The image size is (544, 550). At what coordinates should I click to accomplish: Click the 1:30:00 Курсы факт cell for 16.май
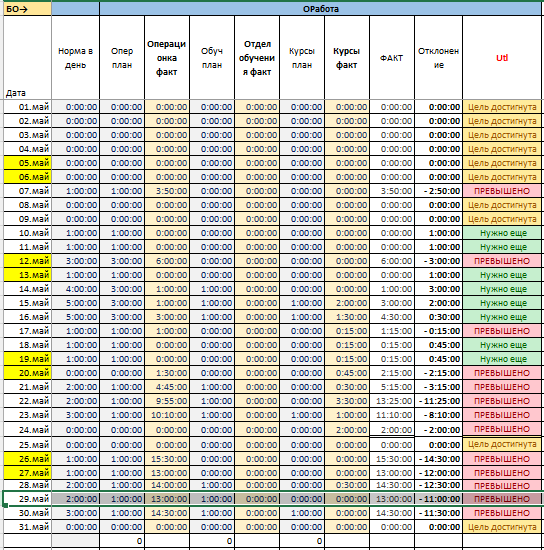coord(347,317)
